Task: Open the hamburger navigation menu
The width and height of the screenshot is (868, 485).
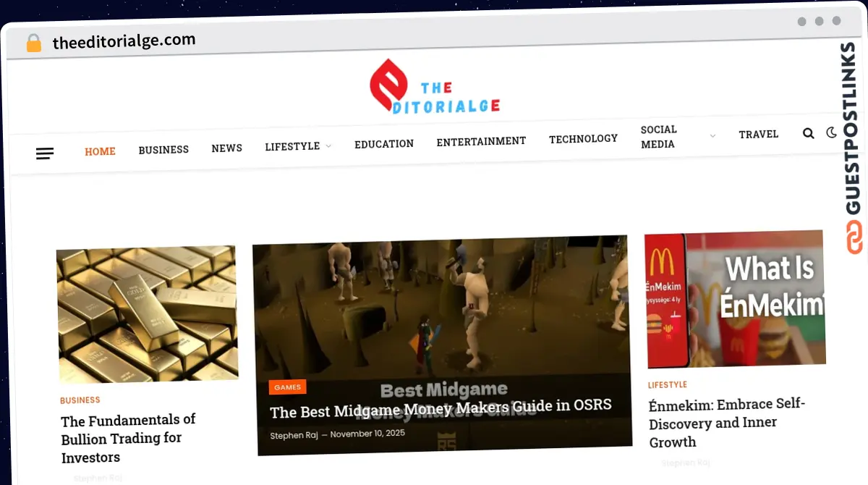Action: click(45, 153)
